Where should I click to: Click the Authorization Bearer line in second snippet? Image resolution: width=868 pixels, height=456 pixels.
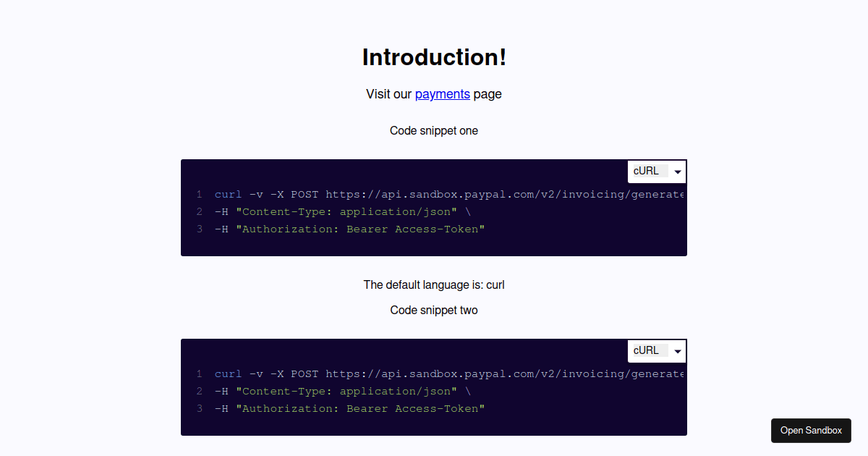click(x=347, y=408)
